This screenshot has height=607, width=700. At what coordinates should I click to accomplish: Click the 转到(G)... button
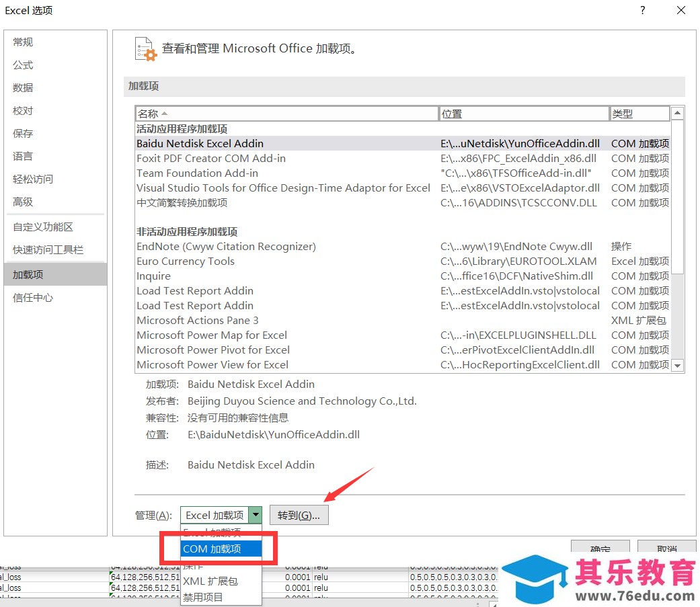point(299,516)
